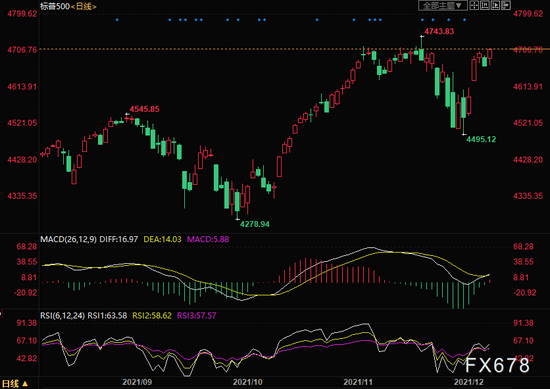This screenshot has width=550, height=389.
Task: Click the crosshair cursor icon
Action: tap(474, 5)
